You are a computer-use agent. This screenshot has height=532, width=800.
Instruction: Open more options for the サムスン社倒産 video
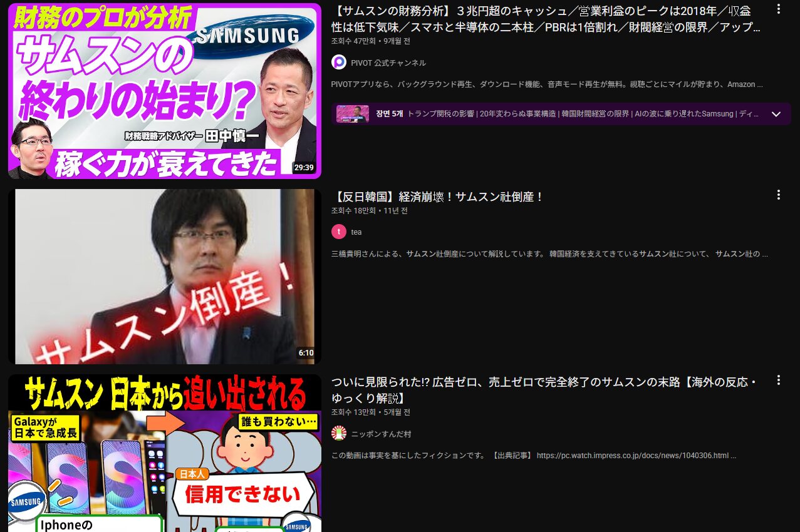[779, 195]
